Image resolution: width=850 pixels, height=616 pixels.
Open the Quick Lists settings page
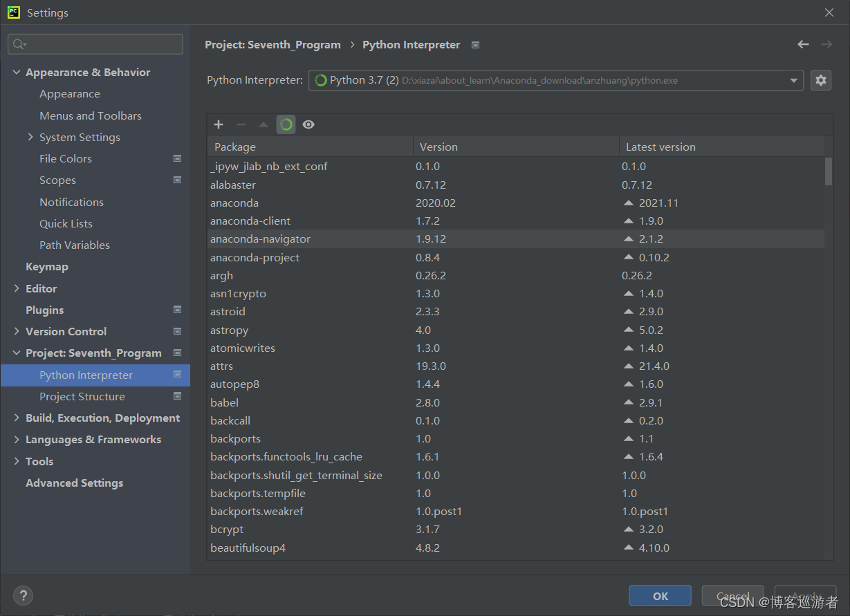[x=66, y=223]
